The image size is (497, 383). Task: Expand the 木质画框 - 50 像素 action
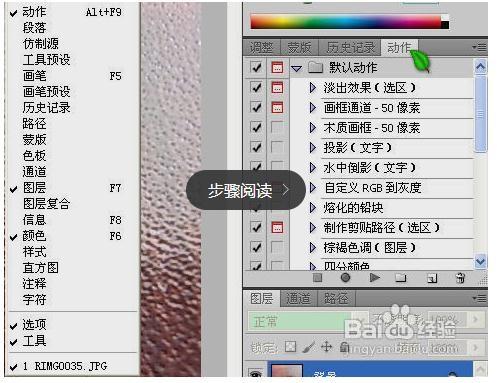[313, 127]
